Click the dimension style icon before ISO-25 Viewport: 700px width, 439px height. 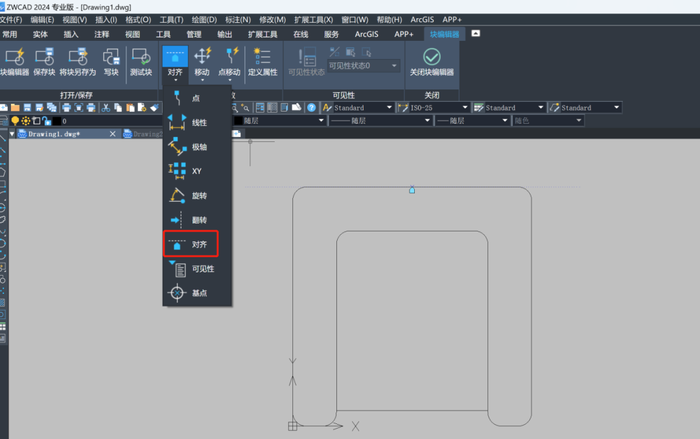[x=403, y=108]
